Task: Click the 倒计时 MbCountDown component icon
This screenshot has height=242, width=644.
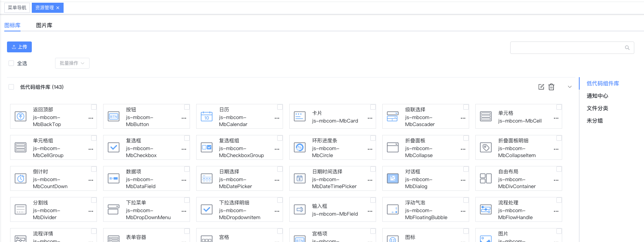Action: tap(21, 178)
